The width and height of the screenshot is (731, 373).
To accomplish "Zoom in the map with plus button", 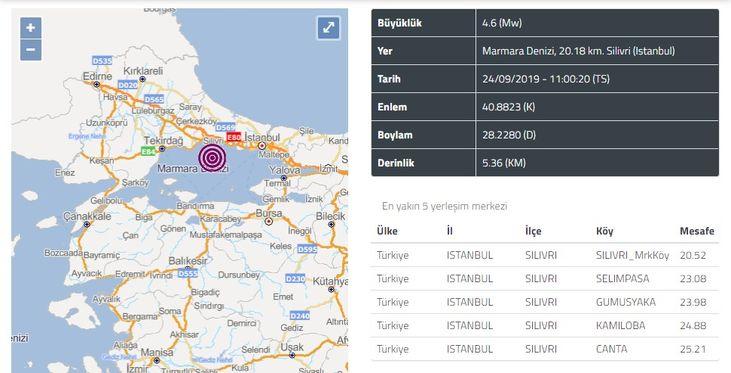I will point(31,28).
